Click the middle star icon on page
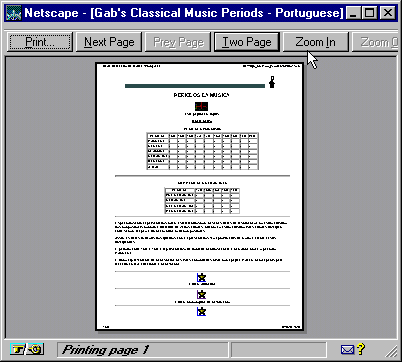The image size is (402, 362). click(x=201, y=294)
